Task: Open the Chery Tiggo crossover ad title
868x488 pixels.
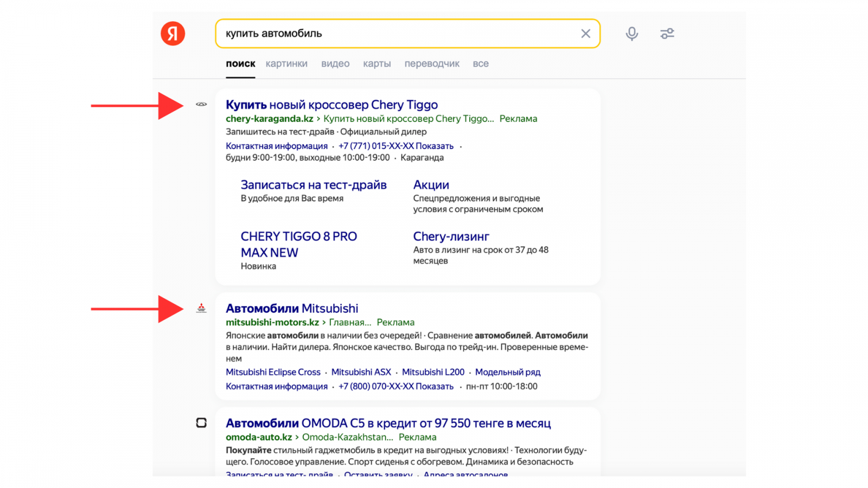Action: (331, 105)
